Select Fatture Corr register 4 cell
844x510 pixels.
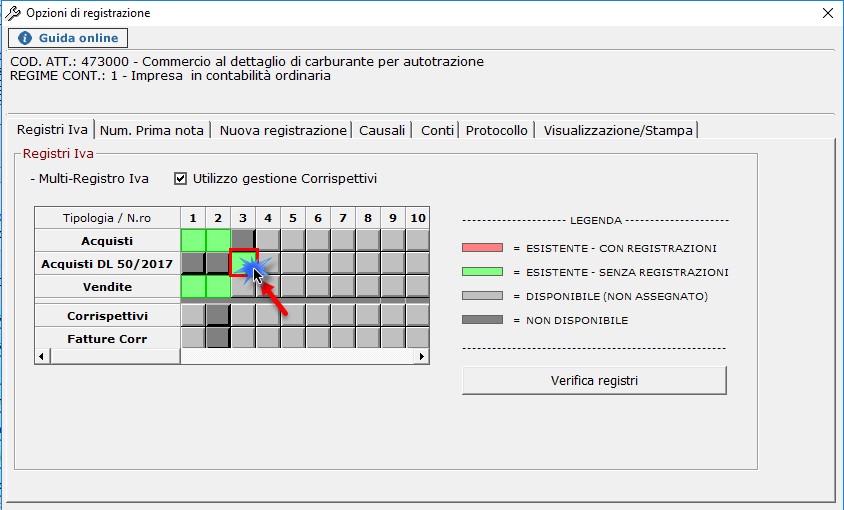[x=268, y=338]
